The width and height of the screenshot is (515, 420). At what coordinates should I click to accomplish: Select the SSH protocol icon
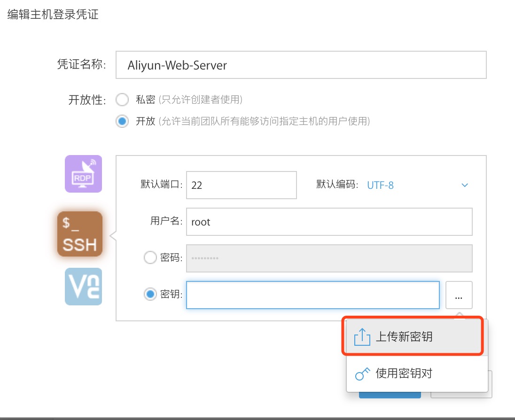[x=80, y=234]
